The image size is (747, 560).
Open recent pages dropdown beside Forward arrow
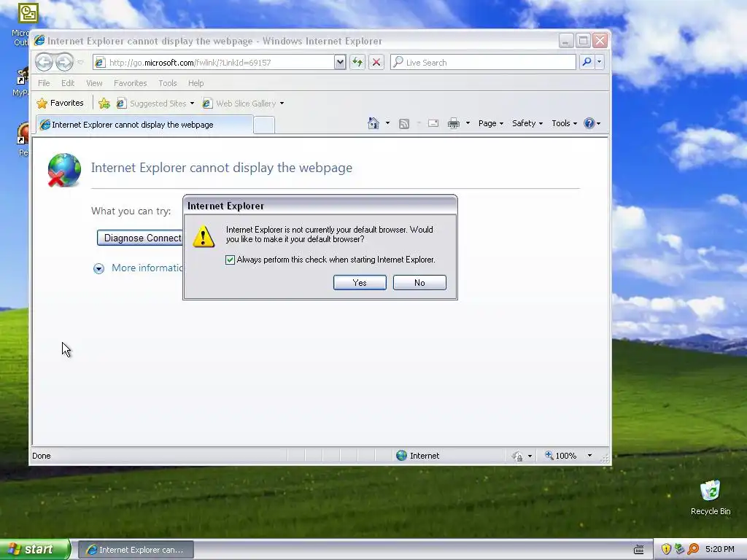pyautogui.click(x=80, y=63)
